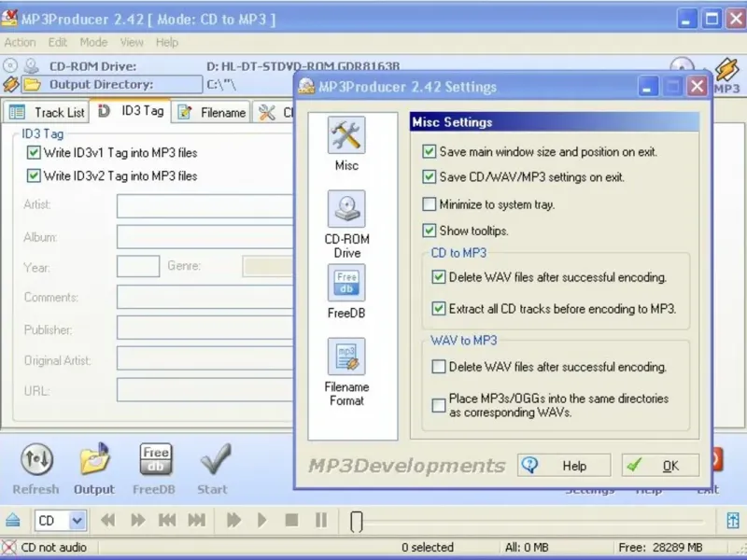Screen dimensions: 747x560
Task: Open the View menu
Action: coord(132,42)
